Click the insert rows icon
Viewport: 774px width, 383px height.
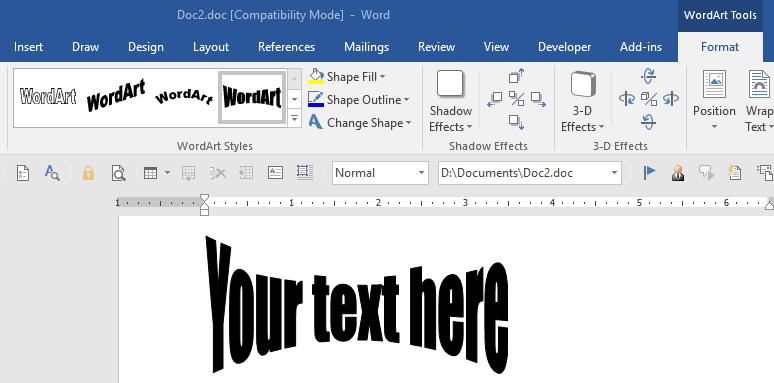[x=189, y=173]
